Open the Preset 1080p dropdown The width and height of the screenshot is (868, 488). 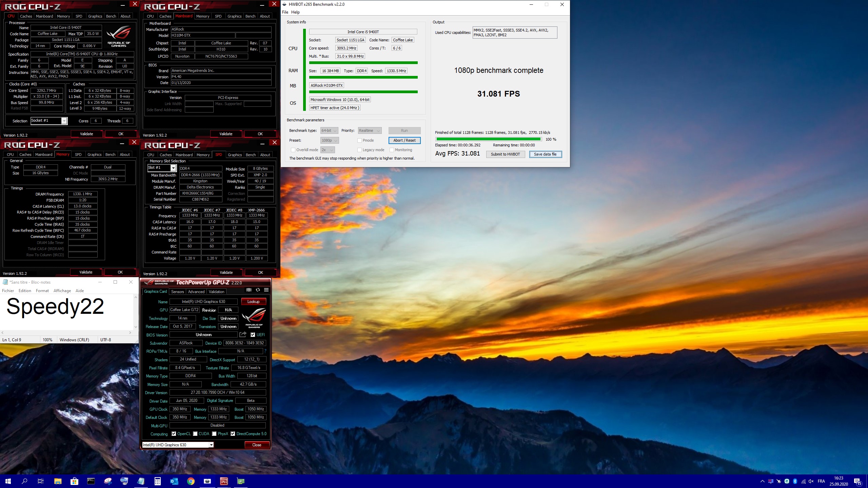pyautogui.click(x=330, y=140)
